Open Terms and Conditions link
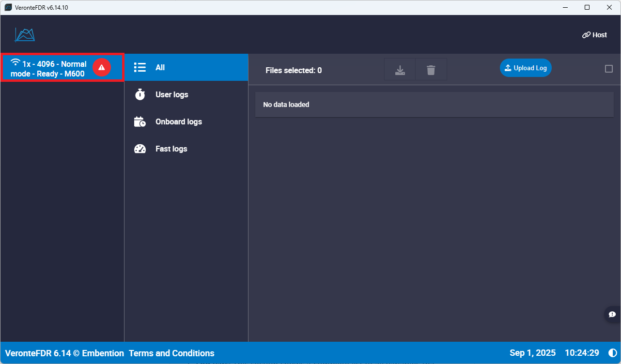 [171, 353]
